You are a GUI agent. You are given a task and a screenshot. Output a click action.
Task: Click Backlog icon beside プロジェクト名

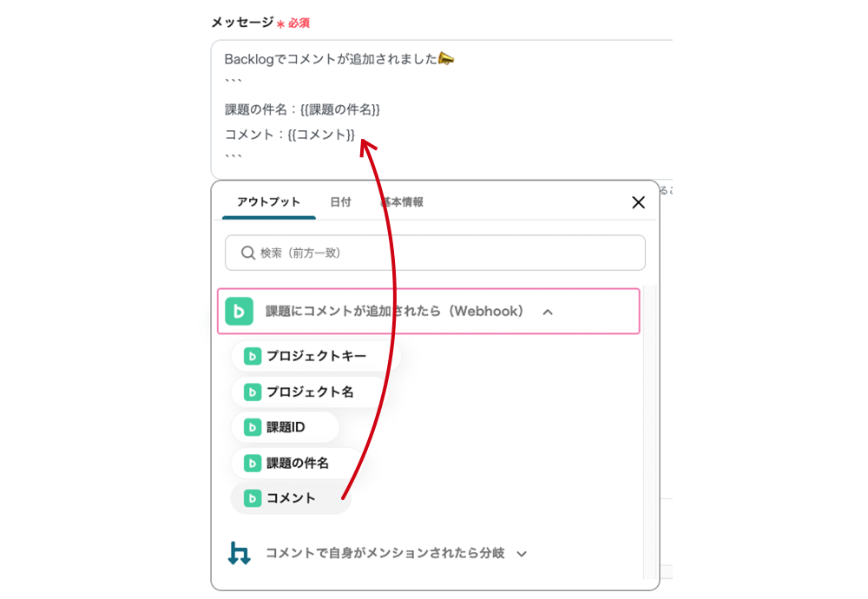[x=253, y=392]
